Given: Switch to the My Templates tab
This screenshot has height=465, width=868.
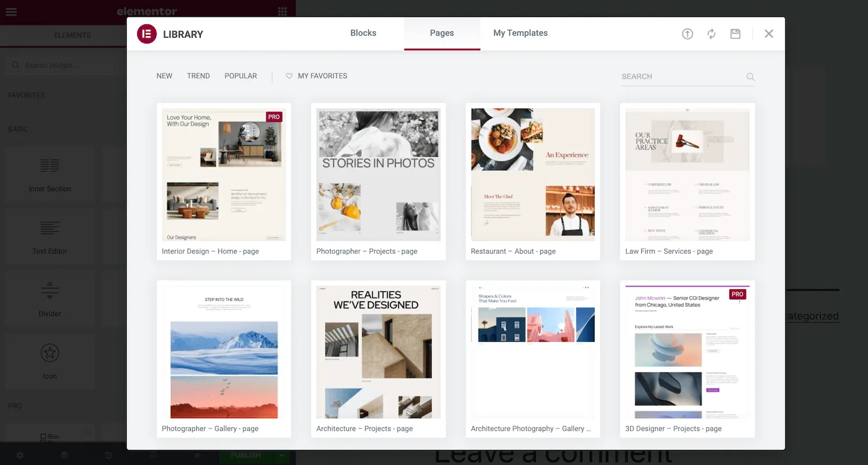Looking at the screenshot, I should point(520,33).
